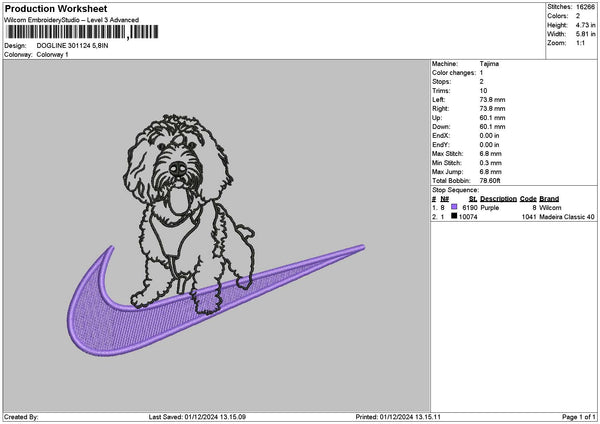Click the Total Bobbin value '78.60ft'

tap(490, 181)
